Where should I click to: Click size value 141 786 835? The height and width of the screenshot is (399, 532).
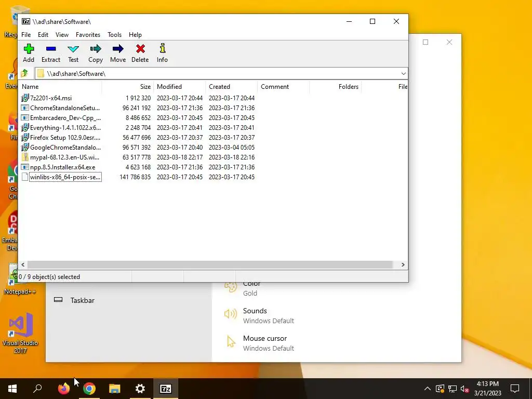(x=135, y=177)
